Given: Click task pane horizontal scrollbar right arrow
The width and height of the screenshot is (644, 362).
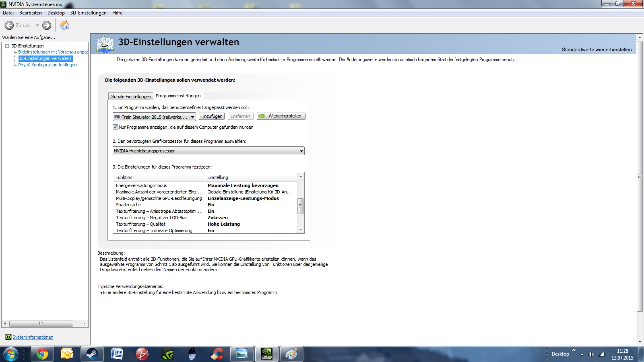Looking at the screenshot, I should coord(84,323).
